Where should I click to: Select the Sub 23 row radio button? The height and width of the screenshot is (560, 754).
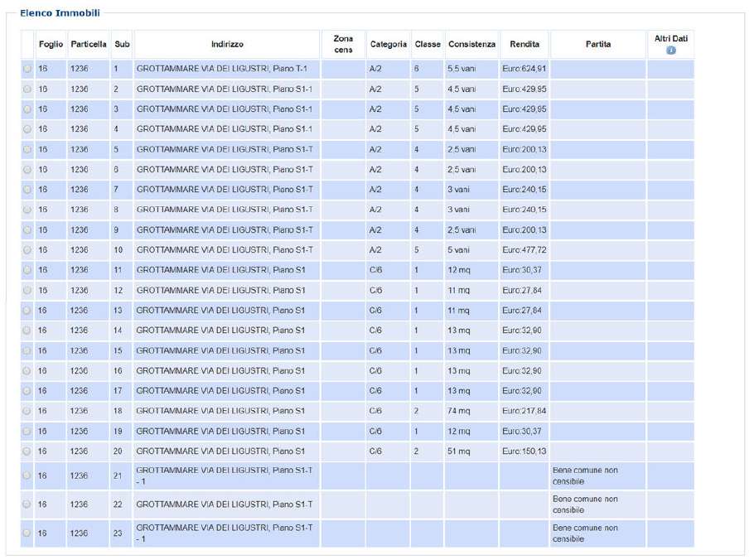[27, 533]
